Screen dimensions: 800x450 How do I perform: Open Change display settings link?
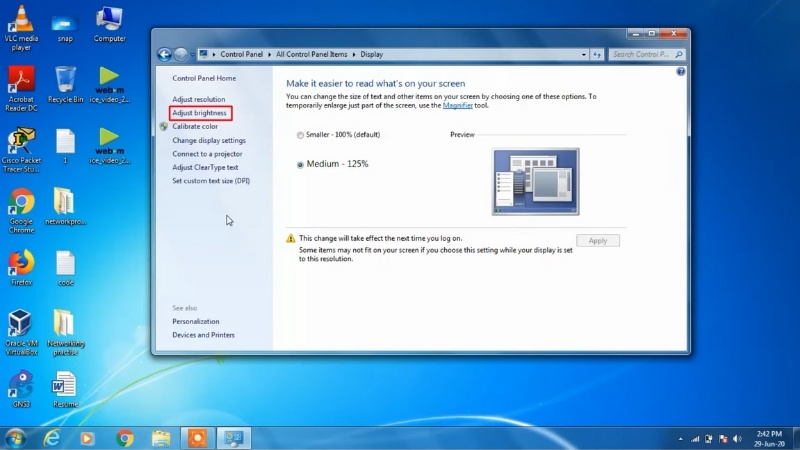[x=209, y=140]
